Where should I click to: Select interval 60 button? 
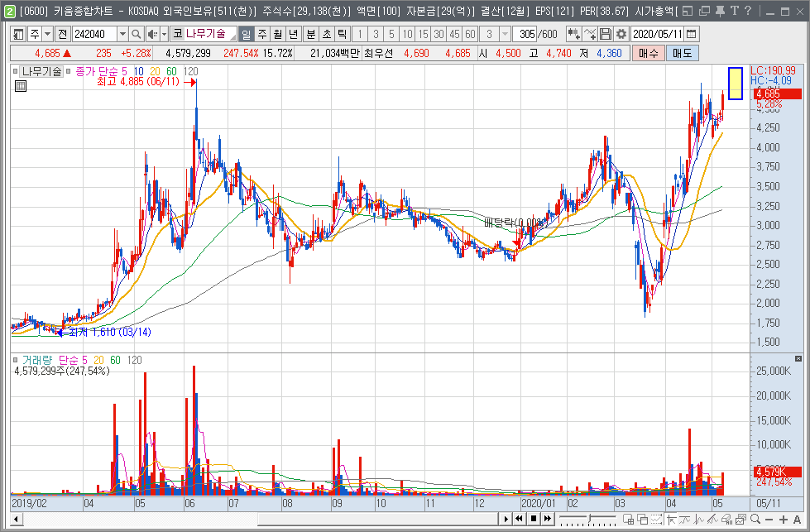point(471,34)
